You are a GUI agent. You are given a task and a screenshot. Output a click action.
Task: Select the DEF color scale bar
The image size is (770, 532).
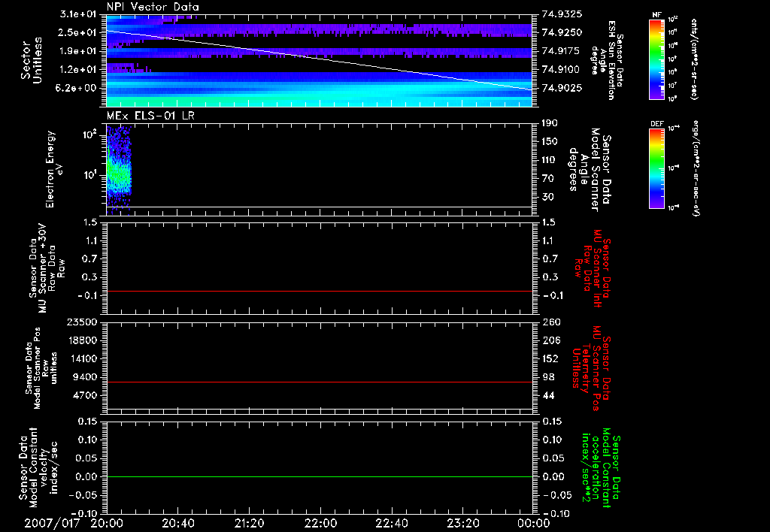pos(656,168)
